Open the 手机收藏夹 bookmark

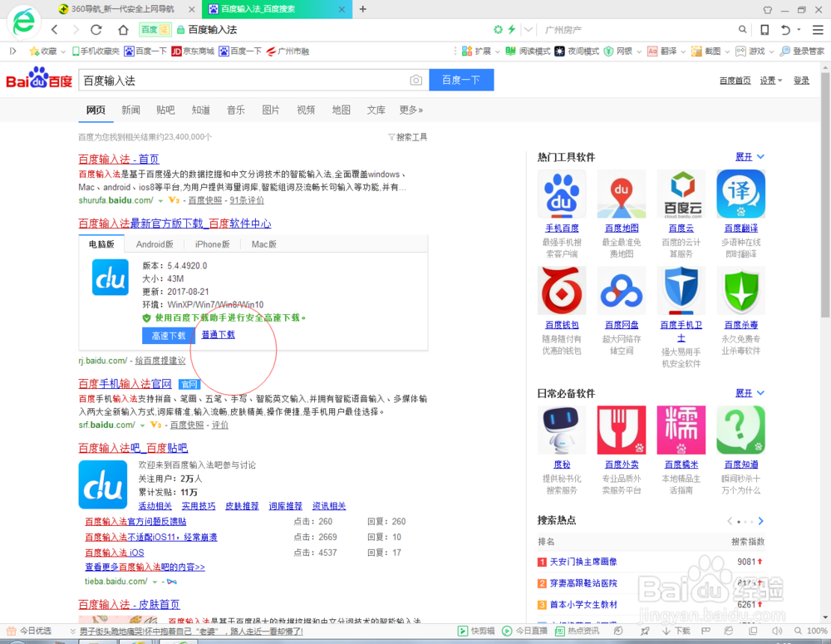[x=96, y=51]
